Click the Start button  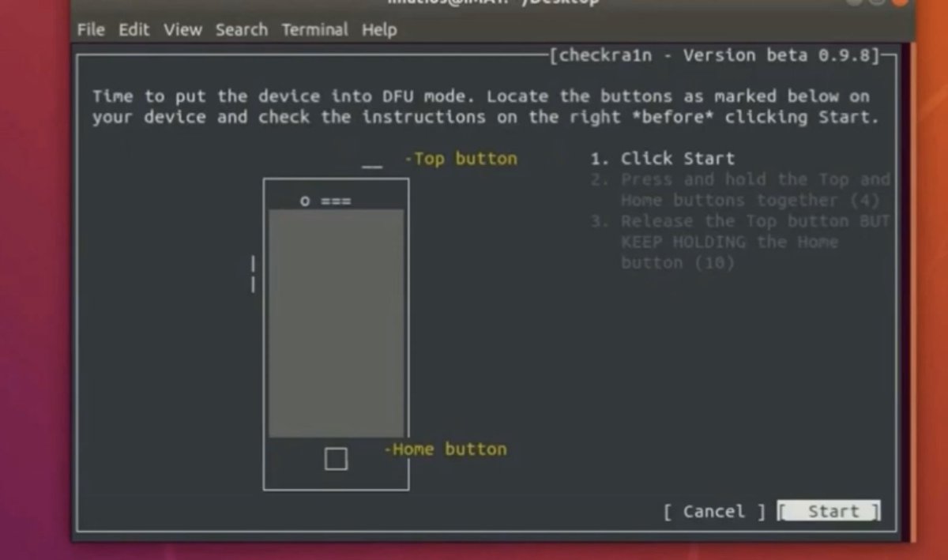click(829, 511)
